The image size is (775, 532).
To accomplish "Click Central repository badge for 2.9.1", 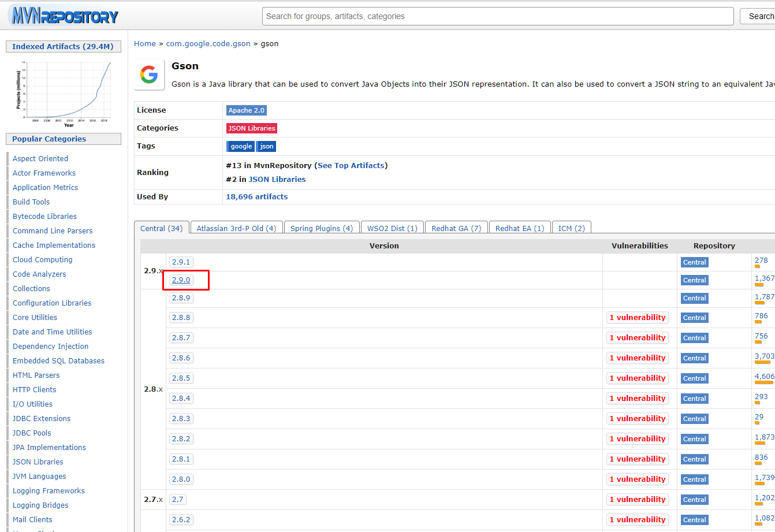I will point(694,262).
